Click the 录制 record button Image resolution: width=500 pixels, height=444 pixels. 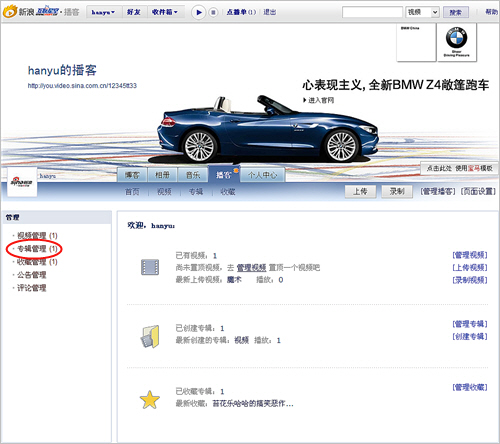[x=397, y=191]
